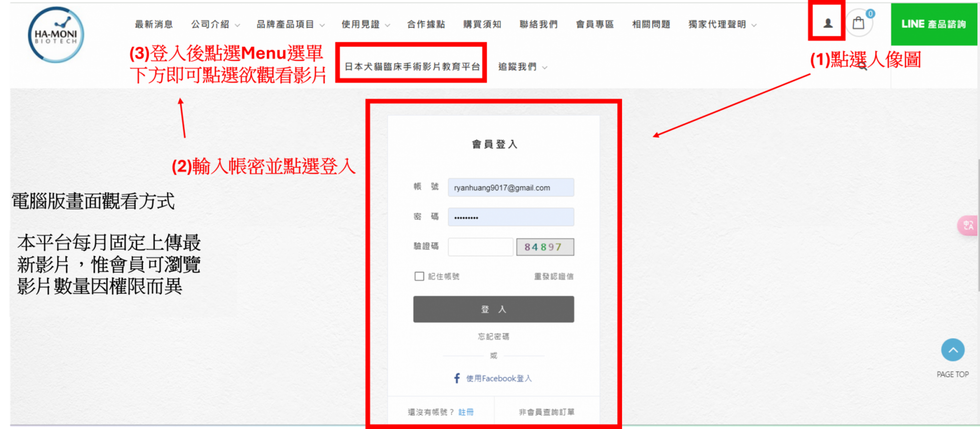Click the 登入 login button

(x=493, y=309)
